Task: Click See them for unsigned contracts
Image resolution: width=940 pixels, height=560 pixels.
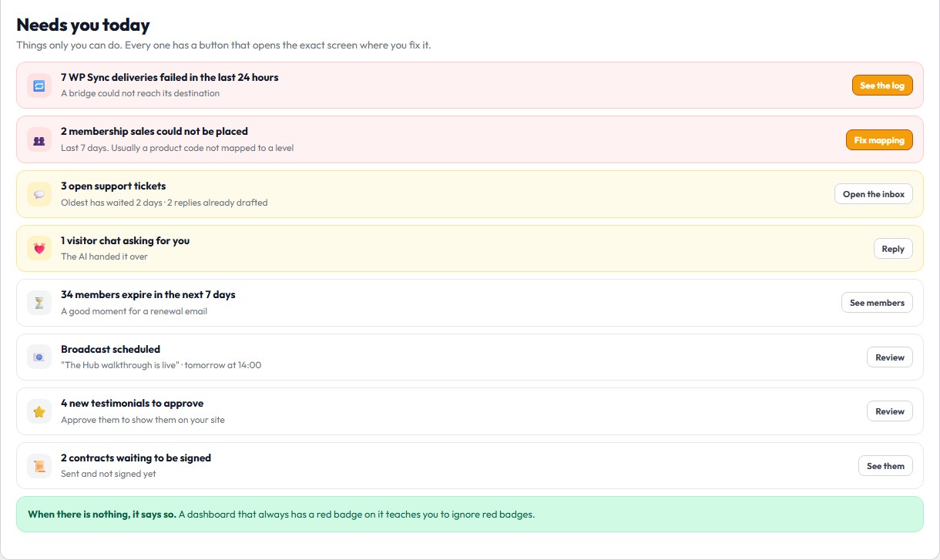Action: pyautogui.click(x=885, y=466)
